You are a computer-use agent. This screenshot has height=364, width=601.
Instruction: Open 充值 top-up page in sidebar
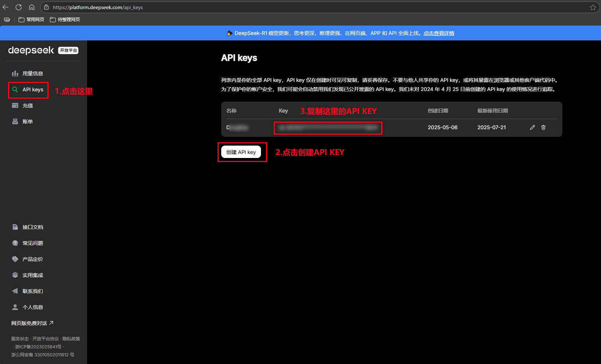[27, 106]
